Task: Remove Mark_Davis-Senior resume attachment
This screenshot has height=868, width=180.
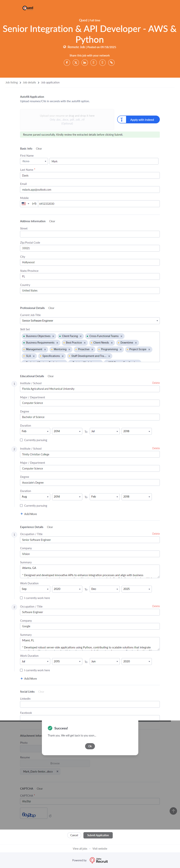Action: coord(57,771)
